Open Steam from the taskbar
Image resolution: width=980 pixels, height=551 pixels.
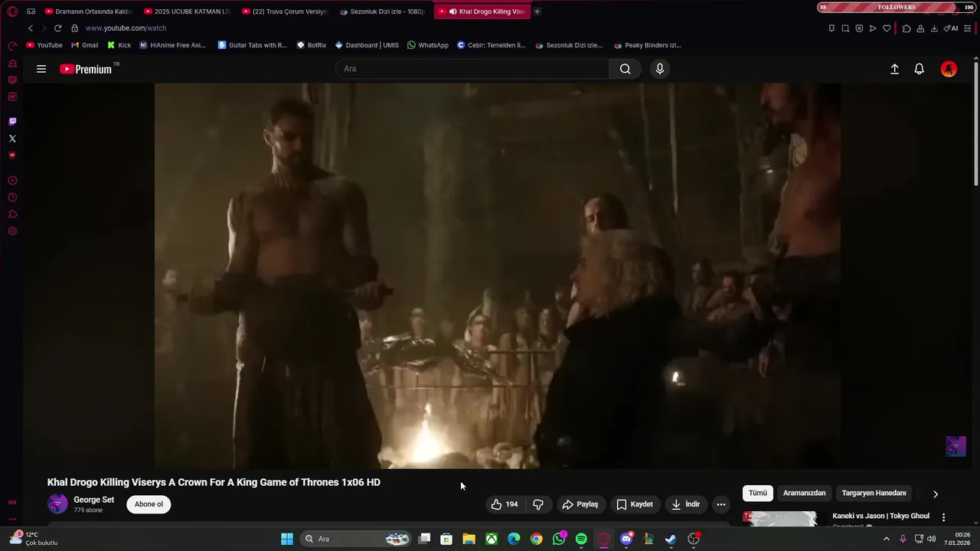pos(671,539)
